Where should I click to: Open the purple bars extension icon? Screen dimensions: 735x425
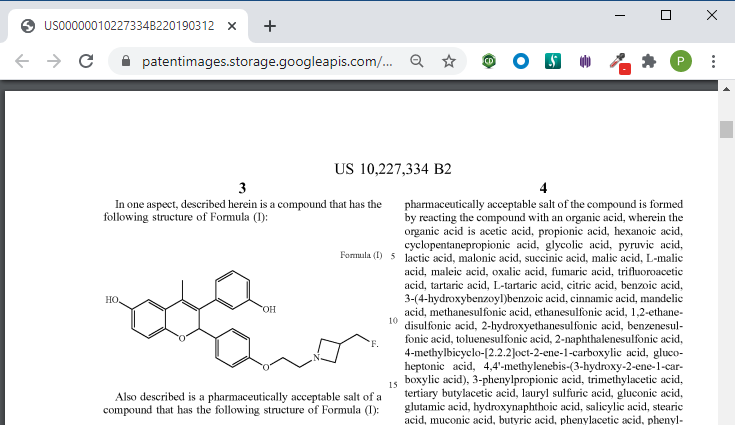tap(585, 61)
